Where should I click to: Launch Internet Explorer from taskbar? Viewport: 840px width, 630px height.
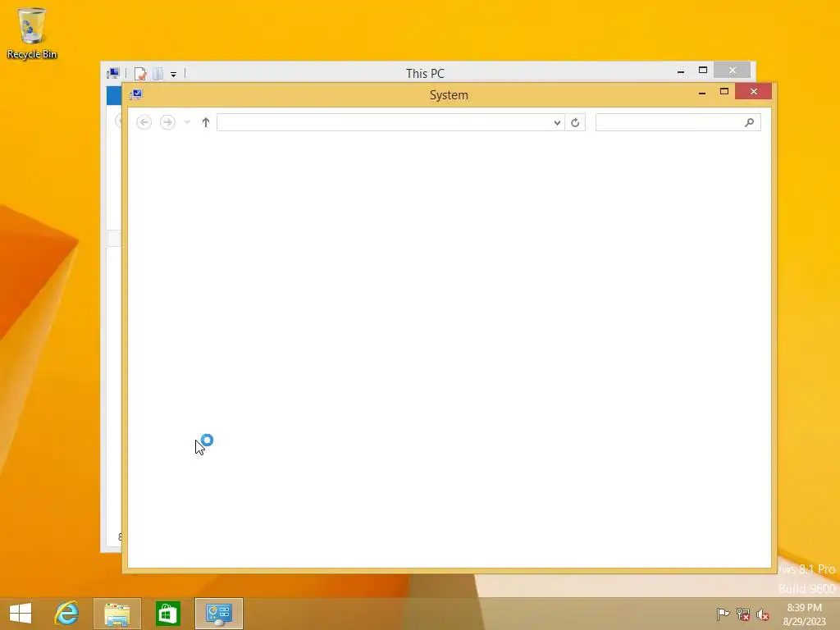tap(66, 614)
